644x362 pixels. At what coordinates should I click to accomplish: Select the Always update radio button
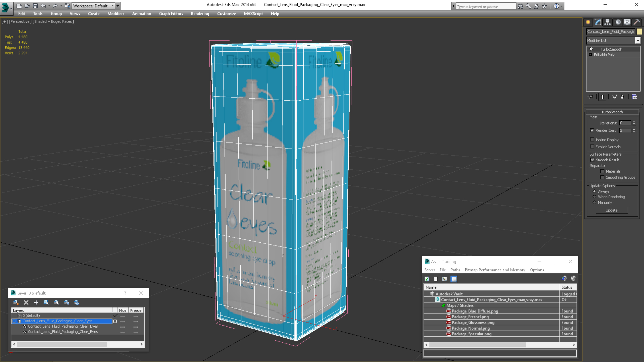(595, 191)
